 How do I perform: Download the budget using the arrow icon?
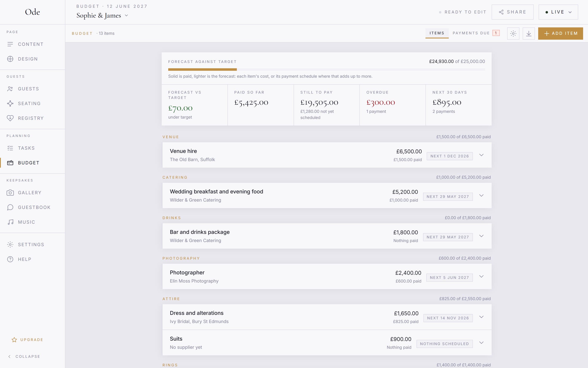pos(529,33)
